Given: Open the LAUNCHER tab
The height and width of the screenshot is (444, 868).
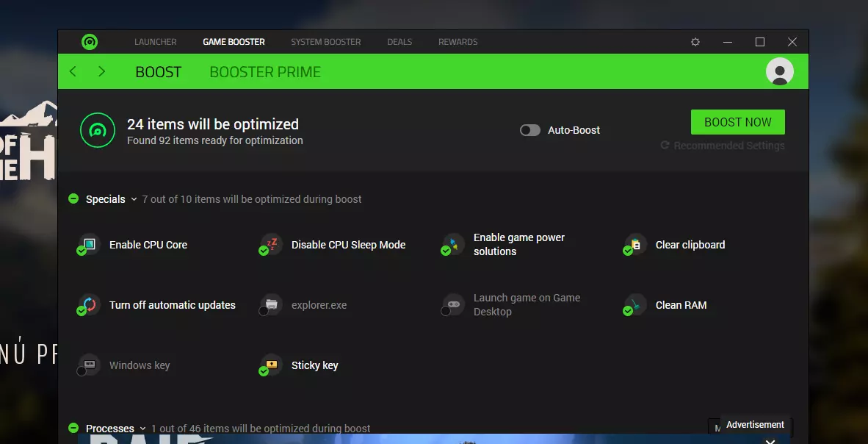Looking at the screenshot, I should (x=156, y=42).
